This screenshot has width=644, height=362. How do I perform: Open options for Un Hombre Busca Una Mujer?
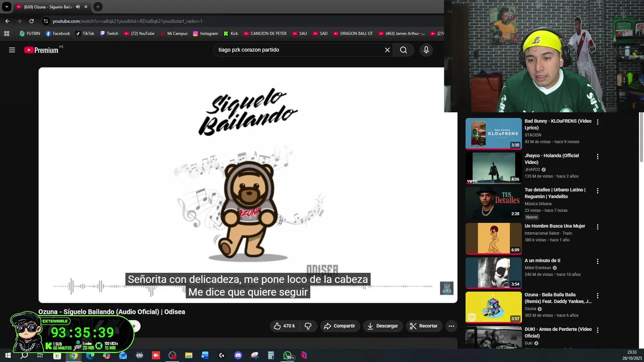click(x=598, y=227)
